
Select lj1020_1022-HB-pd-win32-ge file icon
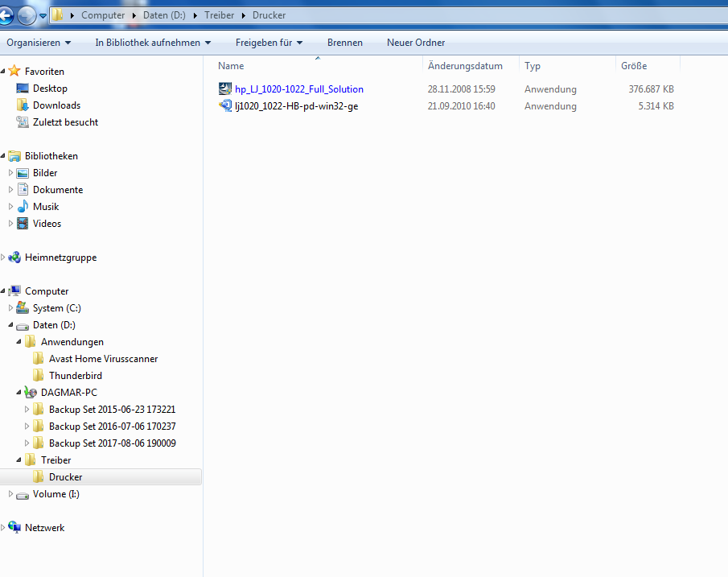(224, 105)
